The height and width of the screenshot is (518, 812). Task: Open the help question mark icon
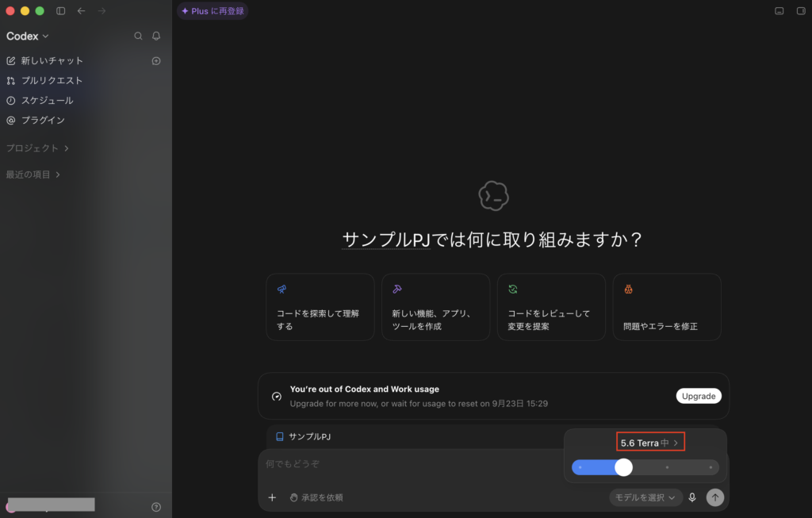coord(156,507)
